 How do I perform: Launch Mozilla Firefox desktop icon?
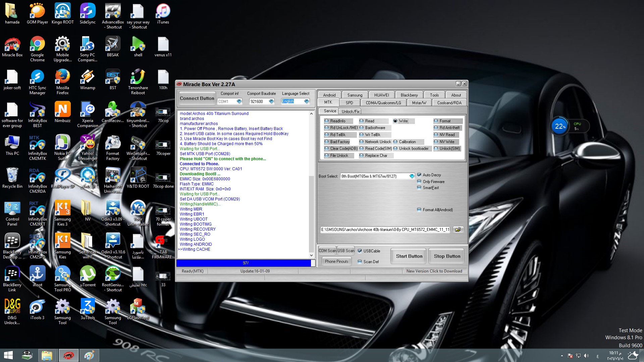click(x=62, y=82)
